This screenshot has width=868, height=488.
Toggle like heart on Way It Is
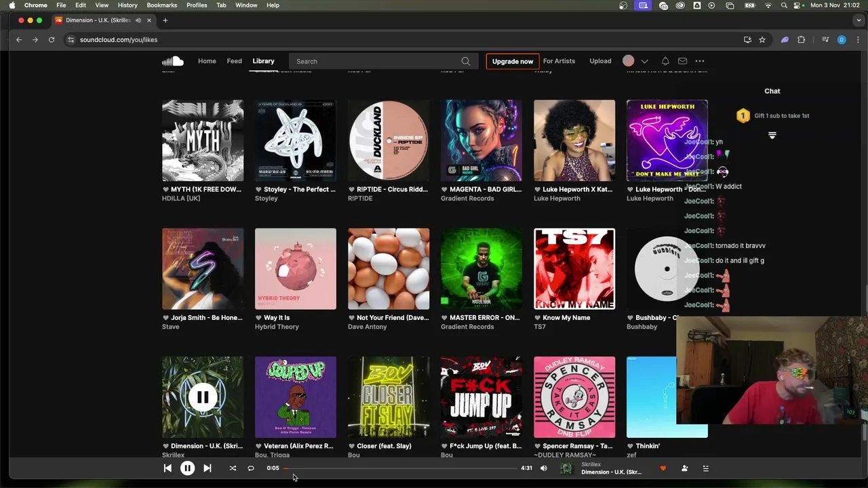258,318
